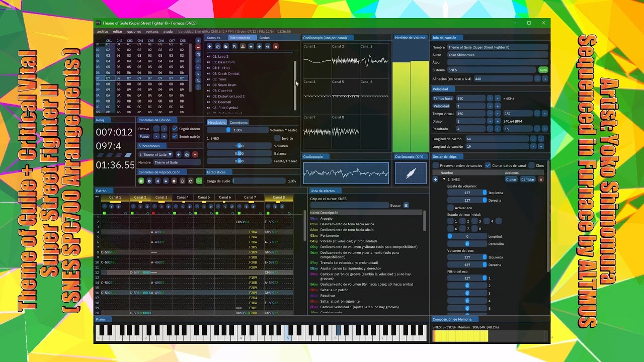Preview the selected instrument sound
The image size is (644, 362).
pyautogui.click(x=267, y=46)
